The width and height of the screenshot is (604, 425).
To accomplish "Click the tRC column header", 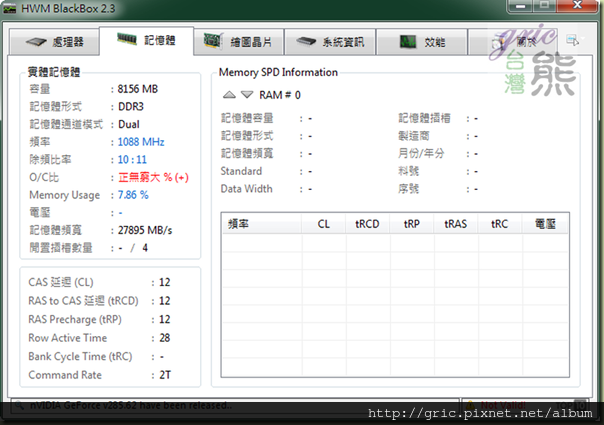I will click(500, 224).
